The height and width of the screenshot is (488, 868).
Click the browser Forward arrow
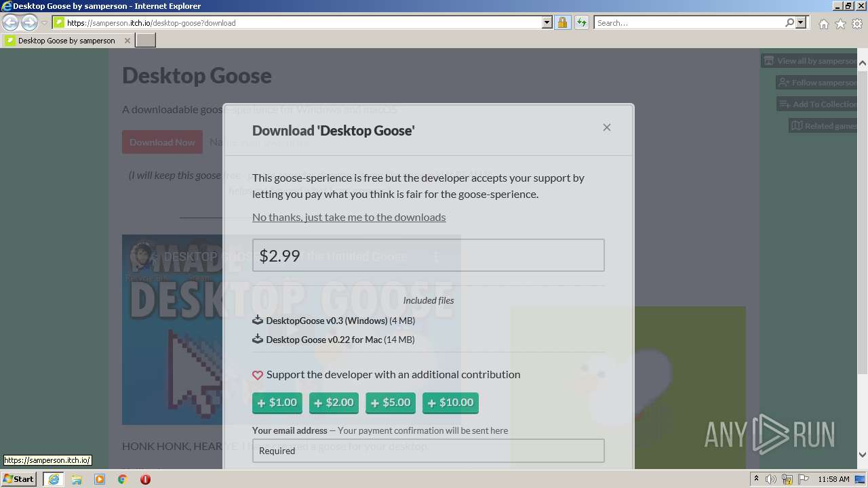tap(29, 22)
